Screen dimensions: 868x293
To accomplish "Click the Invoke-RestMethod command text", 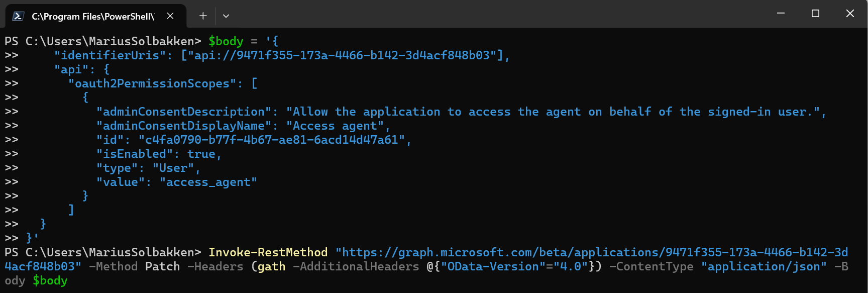I will coord(268,252).
